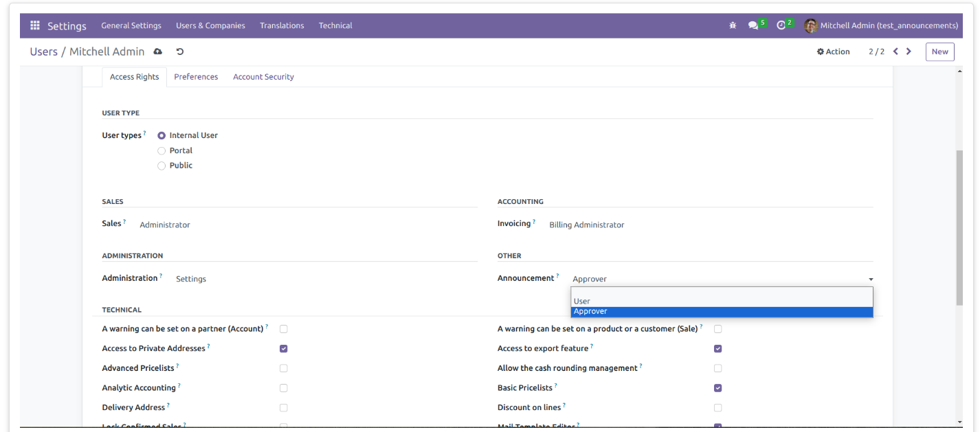Uncheck the Basic Pricelists checkbox
980x432 pixels.
pos(718,388)
